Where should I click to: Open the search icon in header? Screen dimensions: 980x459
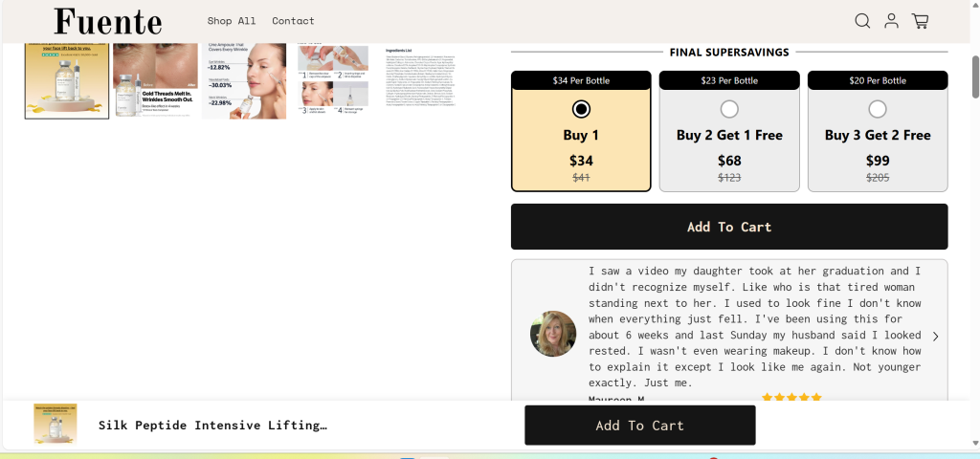click(862, 21)
